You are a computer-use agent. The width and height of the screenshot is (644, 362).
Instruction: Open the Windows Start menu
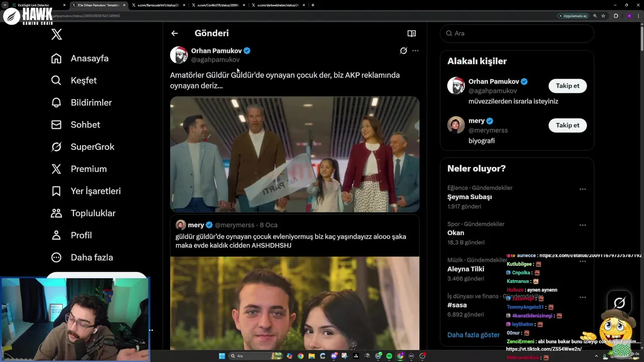(x=222, y=356)
